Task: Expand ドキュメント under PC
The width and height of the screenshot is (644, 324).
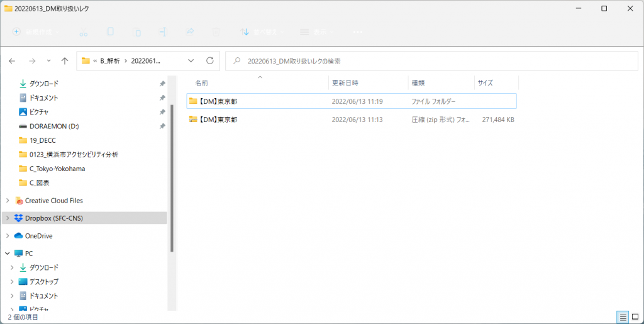Action: click(12, 296)
